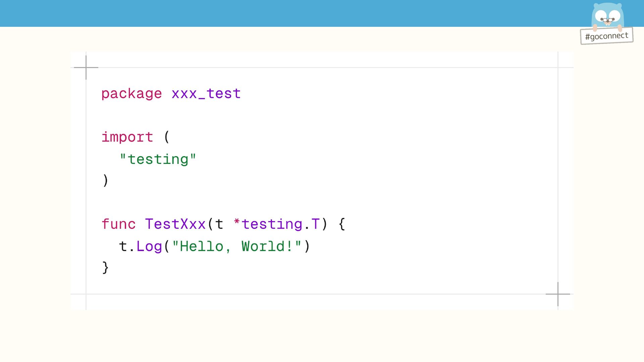Click the t parameter in TestXxx signature
Viewport: 644px width, 362px height.
[x=219, y=224]
